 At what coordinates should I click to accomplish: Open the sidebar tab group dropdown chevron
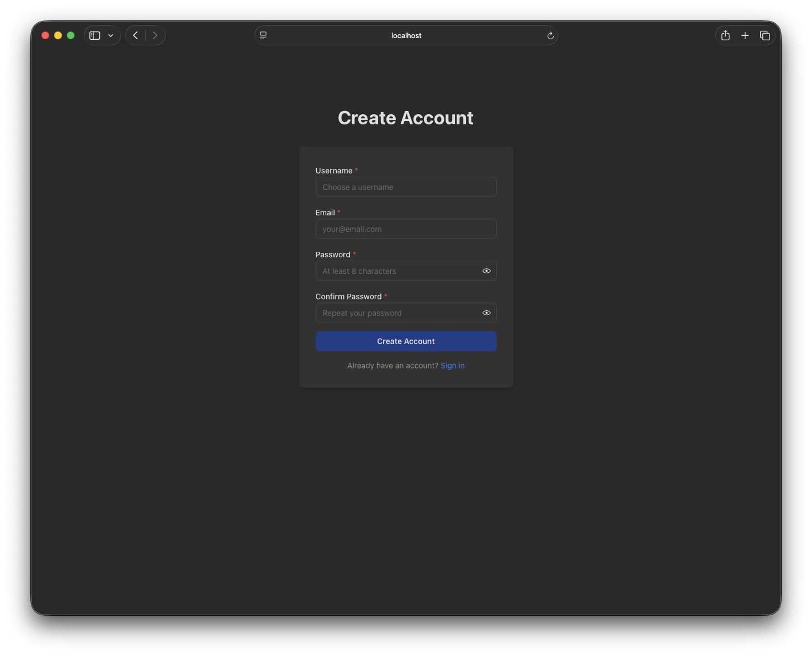click(x=111, y=35)
